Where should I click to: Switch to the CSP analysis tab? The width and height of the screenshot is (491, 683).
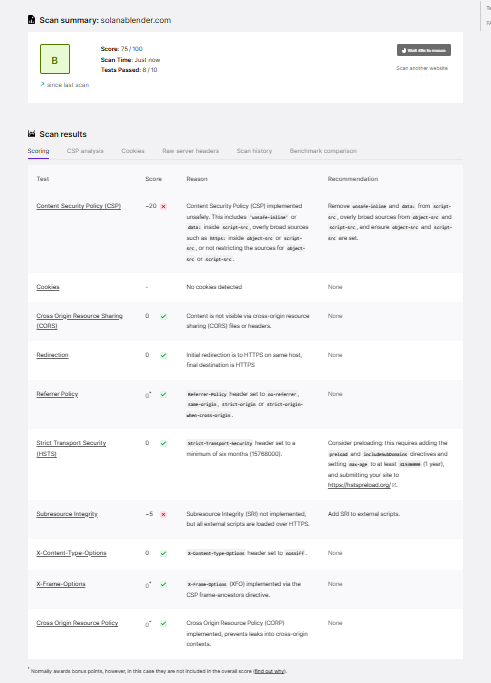click(85, 151)
